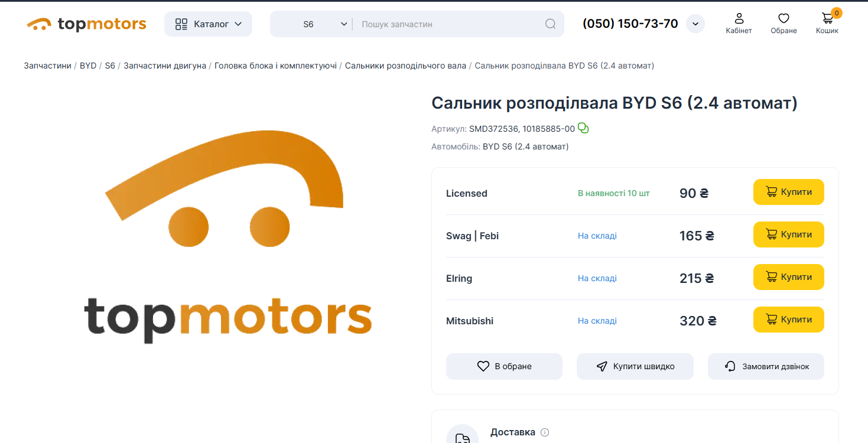This screenshot has width=868, height=443.
Task: Open the Кабінет user account icon
Action: coord(739,24)
